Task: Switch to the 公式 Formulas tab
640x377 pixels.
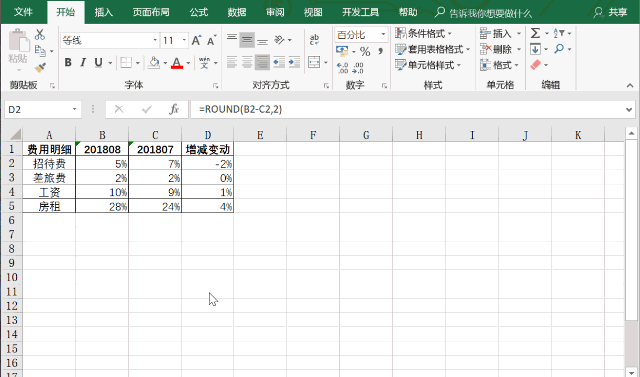Action: (x=199, y=12)
